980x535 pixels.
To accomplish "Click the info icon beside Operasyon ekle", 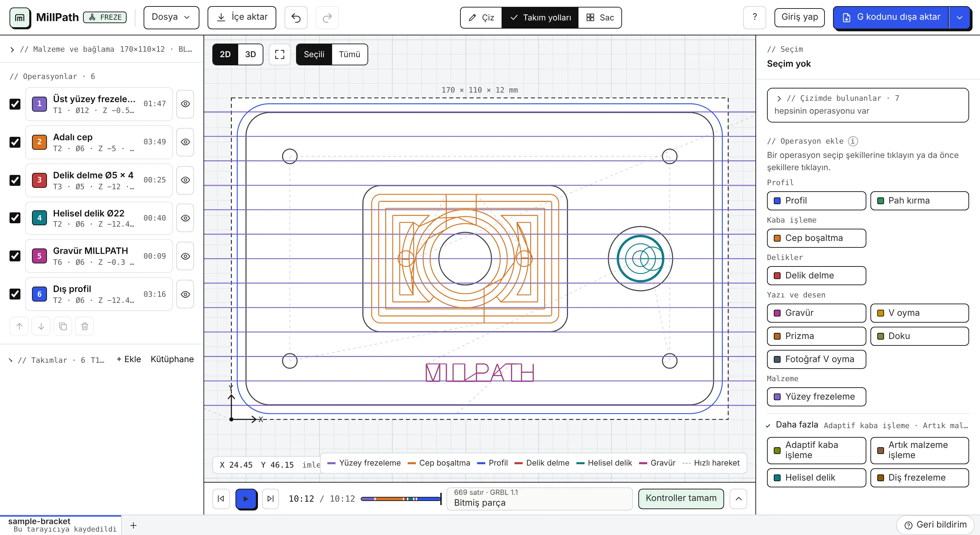I will point(852,141).
